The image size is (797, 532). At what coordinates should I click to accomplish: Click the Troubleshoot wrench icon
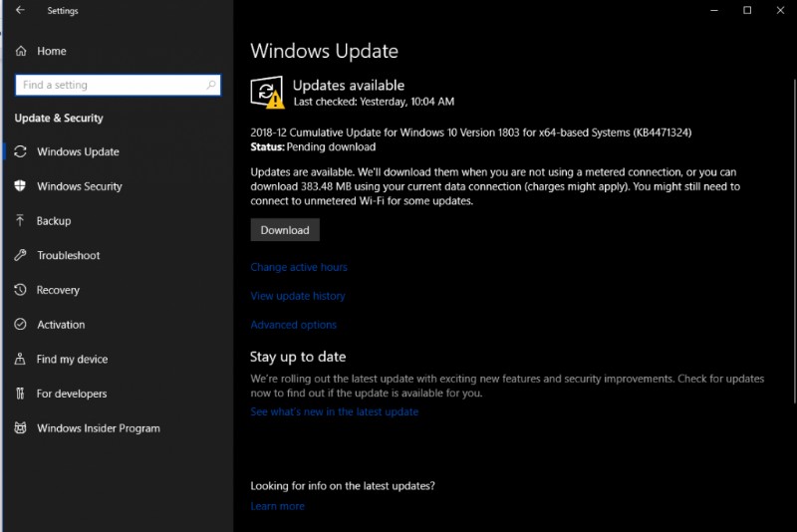(x=20, y=255)
